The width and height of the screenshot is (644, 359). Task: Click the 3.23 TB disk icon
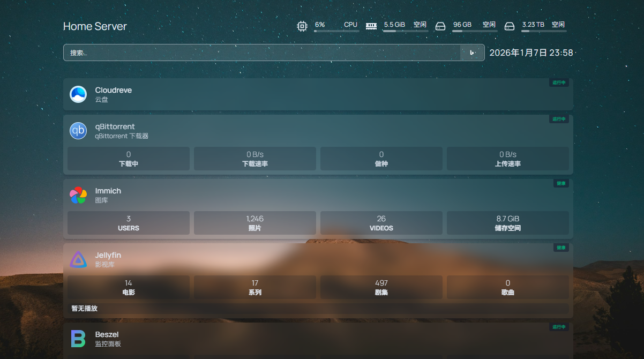pyautogui.click(x=510, y=26)
